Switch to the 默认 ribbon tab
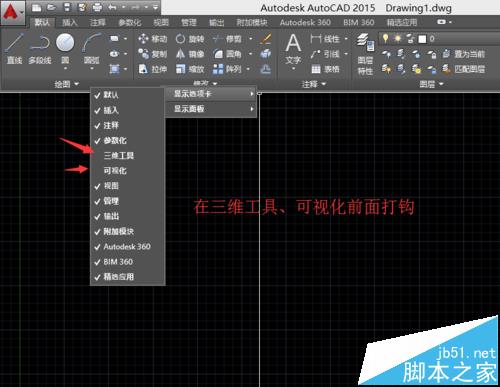Screen dimensions: 500x387 [x=42, y=22]
